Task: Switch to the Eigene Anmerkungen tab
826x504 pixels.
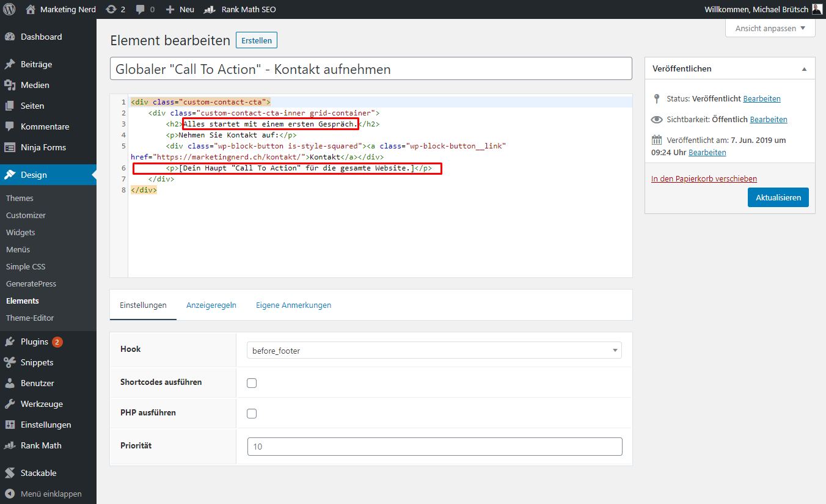Action: tap(294, 305)
